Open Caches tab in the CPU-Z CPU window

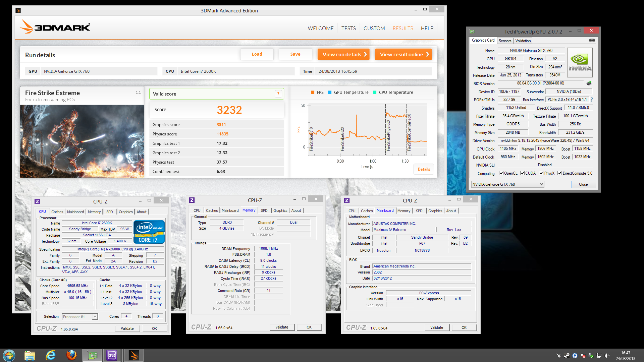(x=57, y=212)
